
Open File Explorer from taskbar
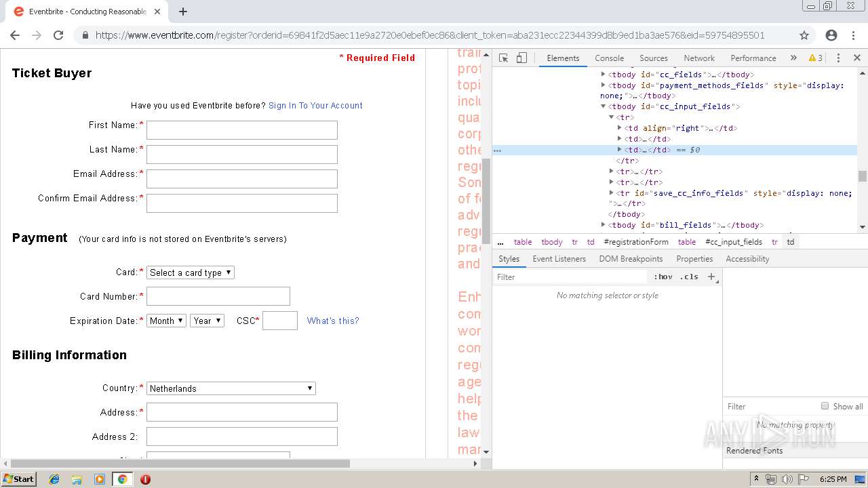pos(77,479)
